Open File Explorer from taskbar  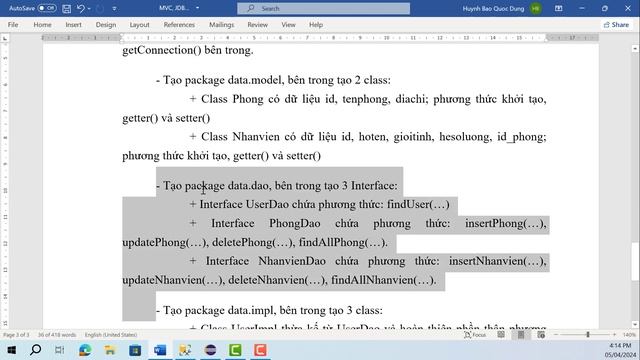point(110,350)
